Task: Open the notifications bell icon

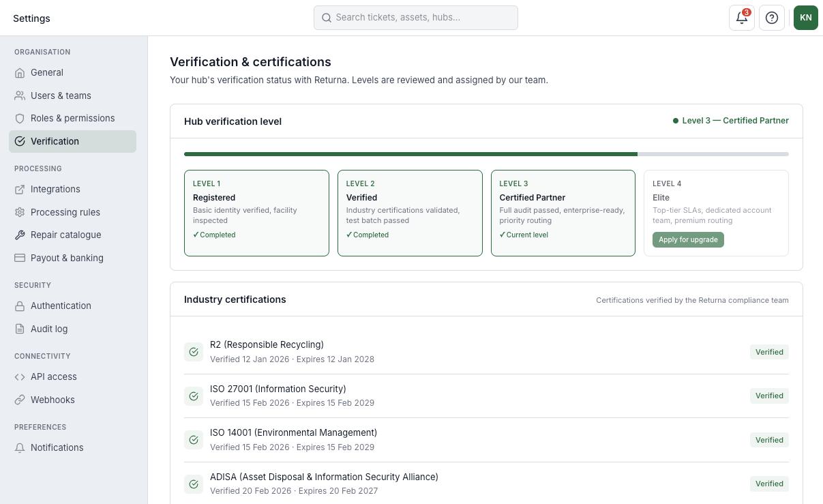Action: (x=741, y=18)
